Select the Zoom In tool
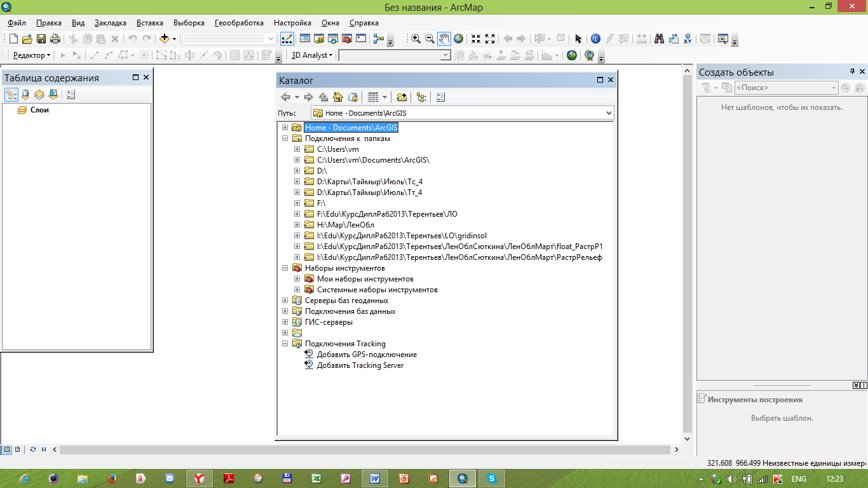The width and height of the screenshot is (868, 488). [x=416, y=39]
